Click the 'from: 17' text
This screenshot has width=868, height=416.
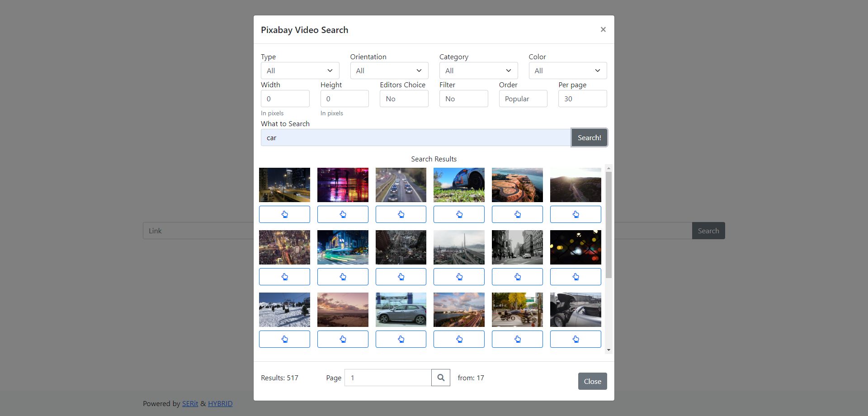click(x=471, y=378)
